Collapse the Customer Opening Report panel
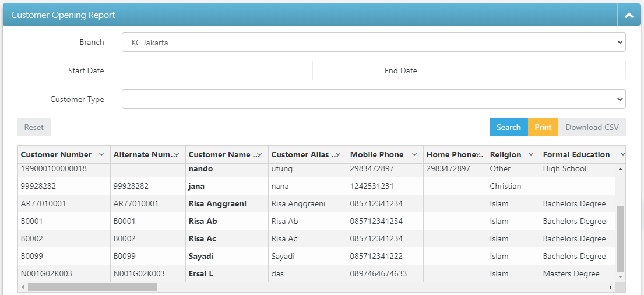Screen dimensions: 644x295 [x=629, y=15]
